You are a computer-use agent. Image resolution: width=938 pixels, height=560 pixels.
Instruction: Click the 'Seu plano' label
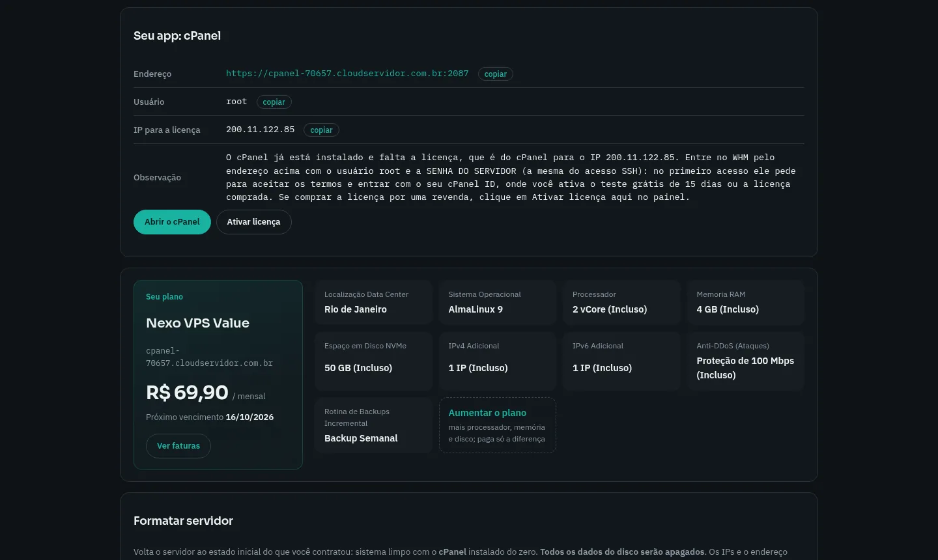[164, 297]
